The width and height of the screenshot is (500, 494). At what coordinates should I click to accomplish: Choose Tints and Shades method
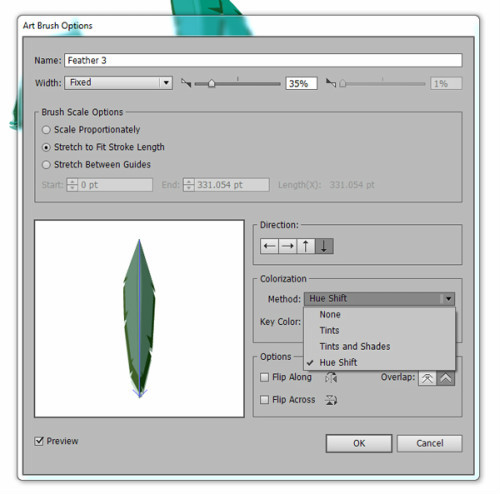pos(355,346)
